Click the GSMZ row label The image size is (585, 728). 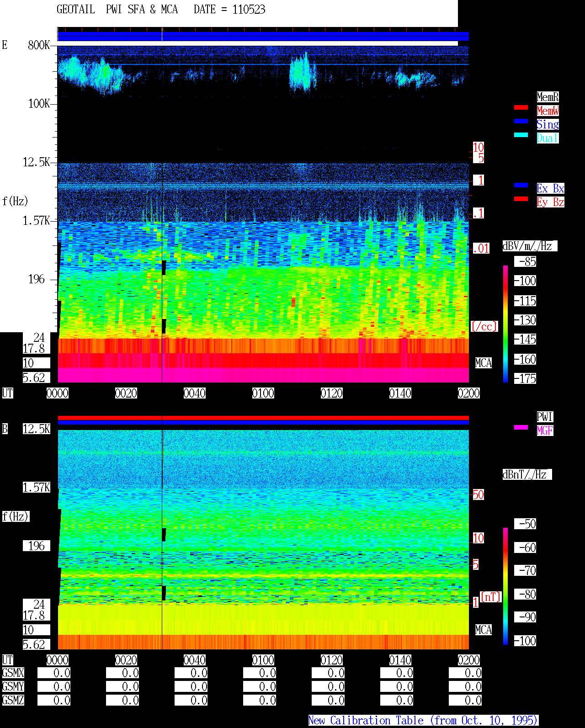pyautogui.click(x=13, y=700)
